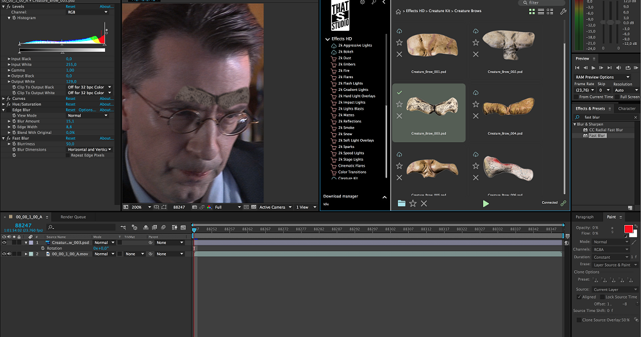This screenshot has width=644, height=337.
Task: Select the Paint tab
Action: click(x=611, y=217)
